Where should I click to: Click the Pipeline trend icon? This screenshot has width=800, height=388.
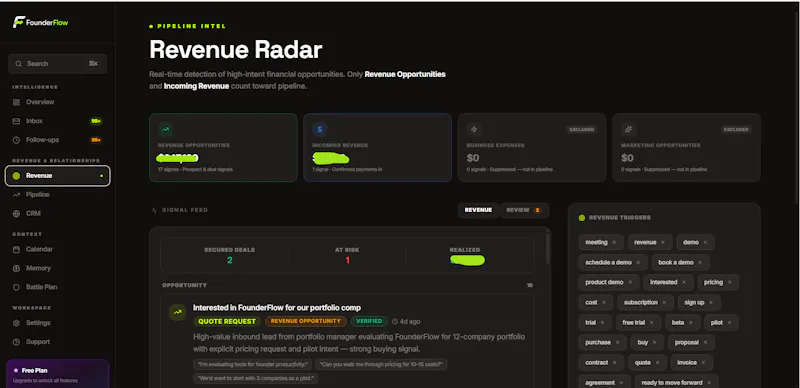pos(16,195)
